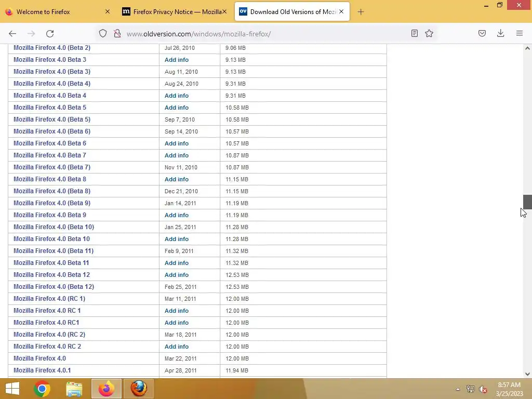Click Add info for RC 2 row

(177, 347)
